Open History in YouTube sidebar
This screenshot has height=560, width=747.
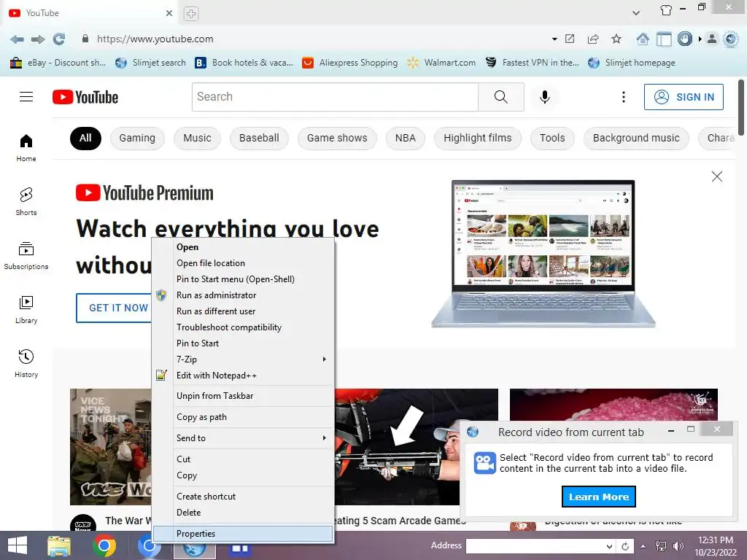click(x=26, y=363)
